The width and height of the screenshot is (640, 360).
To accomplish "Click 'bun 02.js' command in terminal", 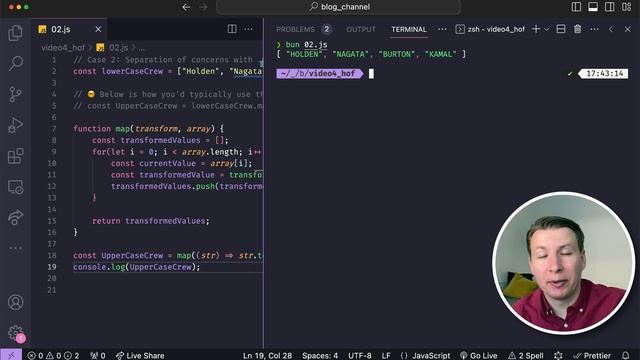I will click(x=306, y=44).
